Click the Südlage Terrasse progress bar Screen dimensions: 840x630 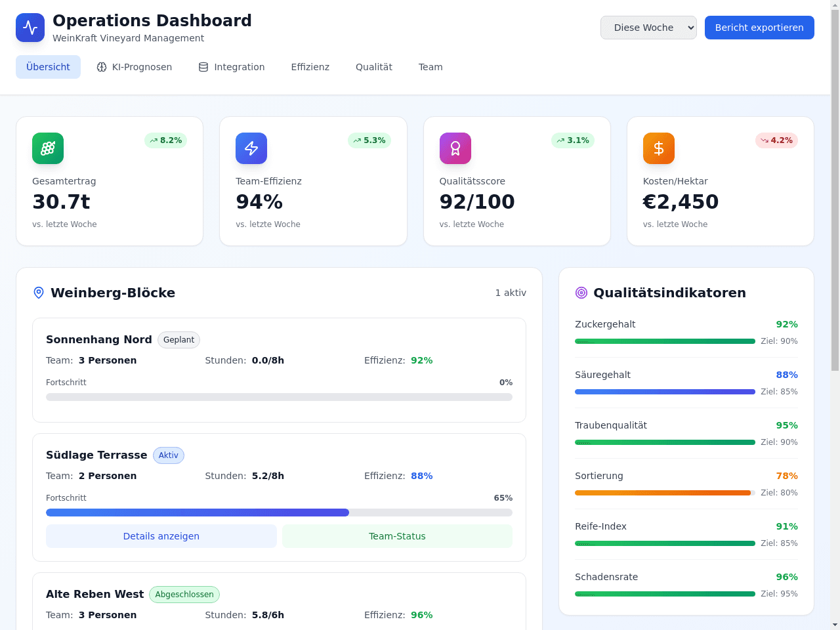[x=279, y=513]
